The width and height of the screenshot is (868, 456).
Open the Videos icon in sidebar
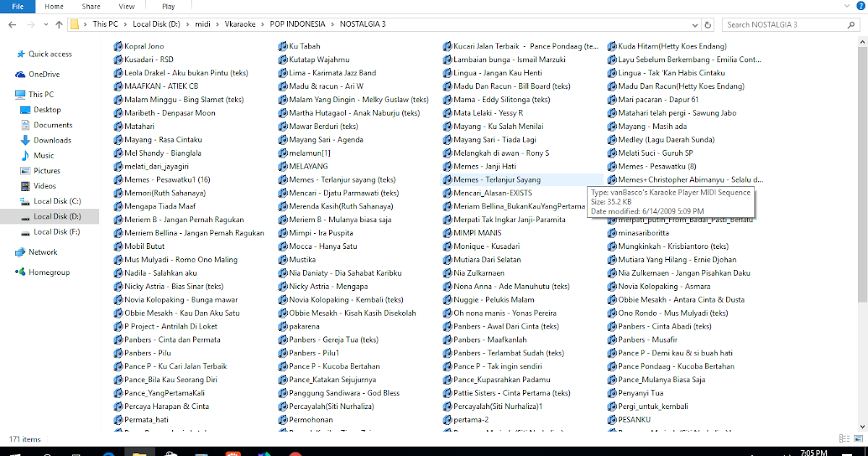26,185
